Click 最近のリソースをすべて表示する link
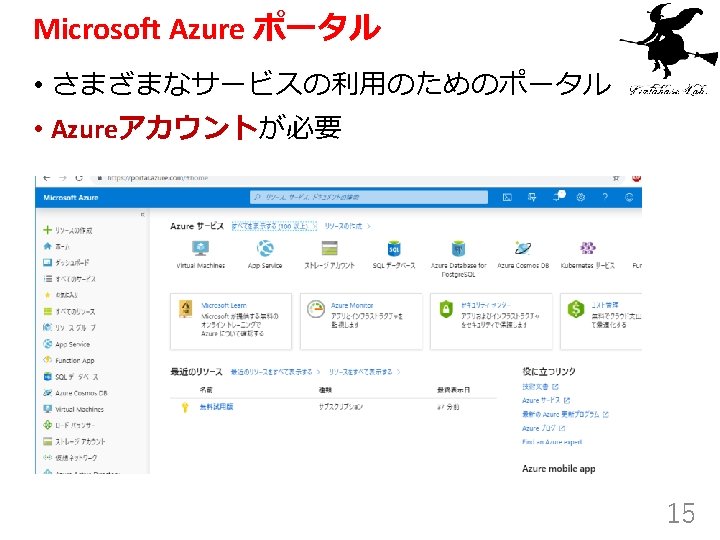 tap(275, 371)
